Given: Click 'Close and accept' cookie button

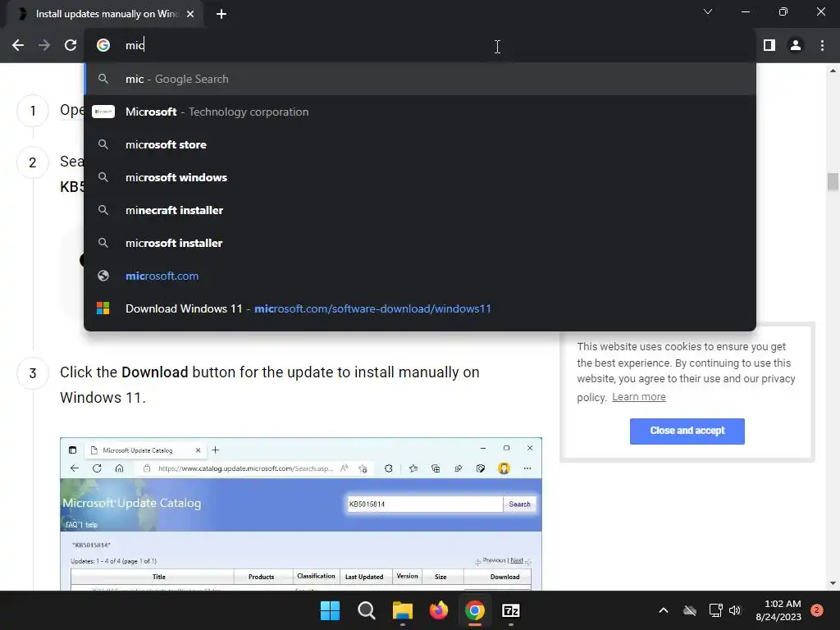Looking at the screenshot, I should coord(687,431).
